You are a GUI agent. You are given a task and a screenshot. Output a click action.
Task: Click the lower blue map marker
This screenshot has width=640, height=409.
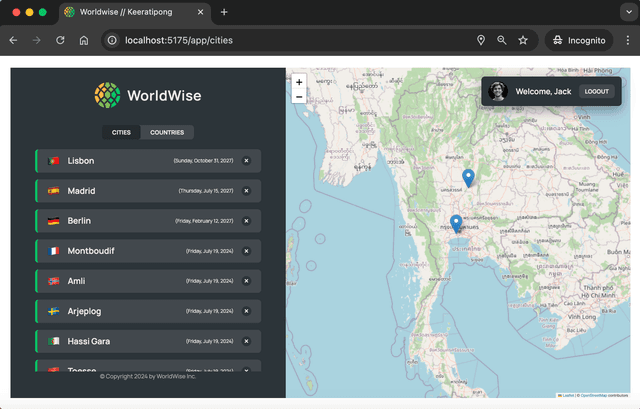coord(456,223)
